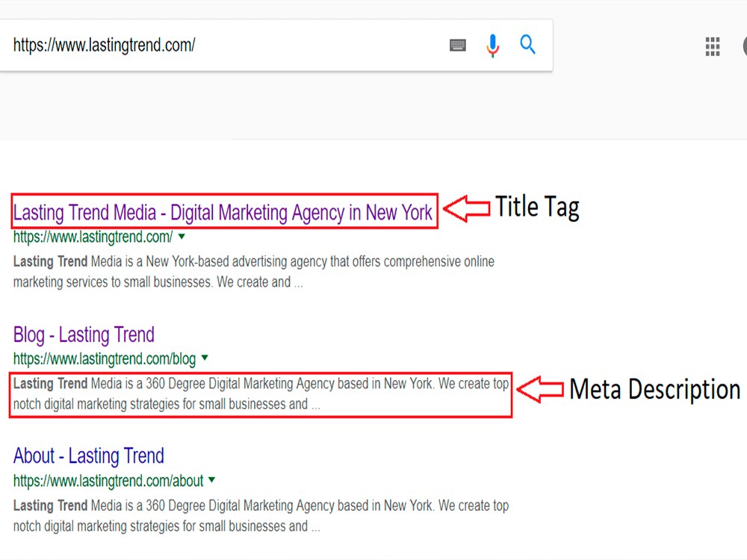Open the 'About - Lasting Trend' result
Image resolution: width=747 pixels, height=560 pixels.
coord(89,455)
